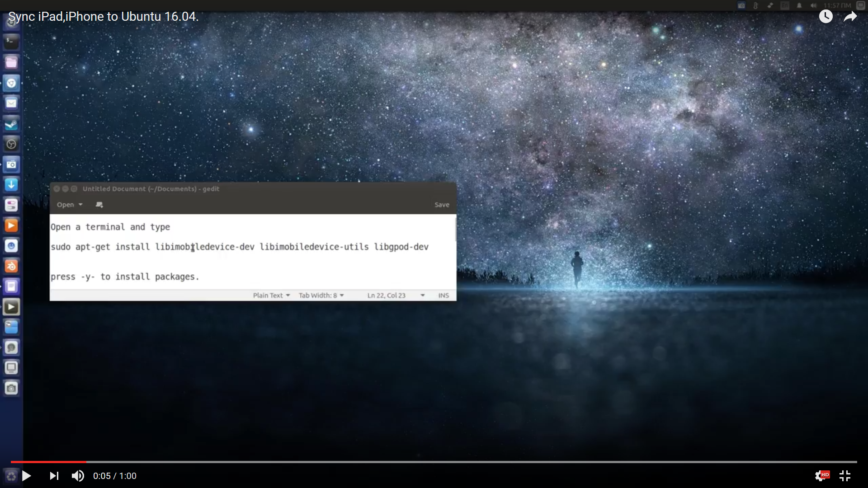868x488 pixels.
Task: Seek on the video progress bar
Action: click(x=434, y=462)
